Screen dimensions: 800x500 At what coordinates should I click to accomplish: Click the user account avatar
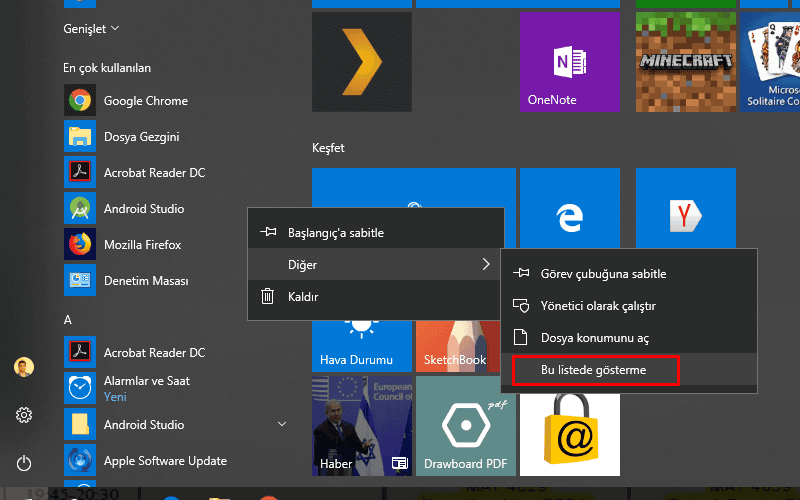tap(24, 367)
